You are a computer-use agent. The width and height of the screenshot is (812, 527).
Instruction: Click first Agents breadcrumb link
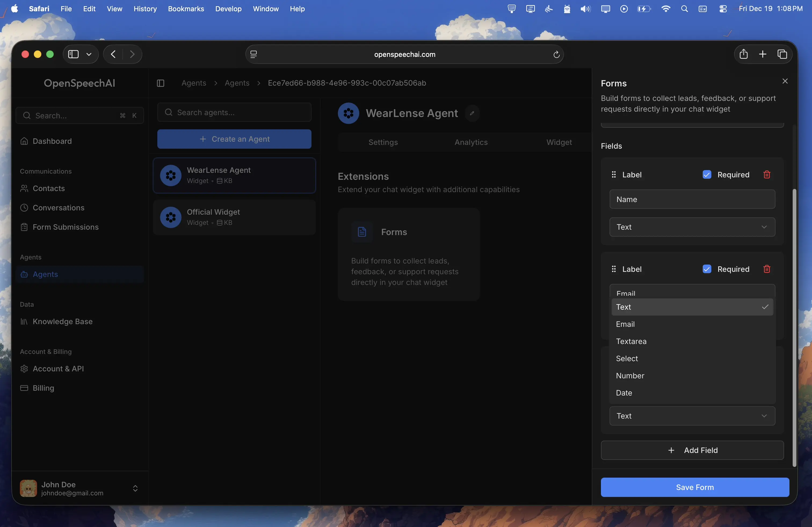[194, 83]
